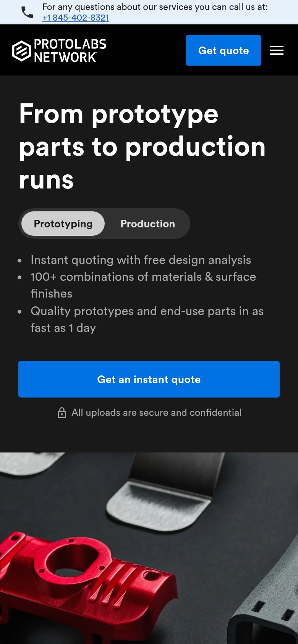This screenshot has height=644, width=298.
Task: Select the Prototyping toggle option
Action: click(x=63, y=224)
